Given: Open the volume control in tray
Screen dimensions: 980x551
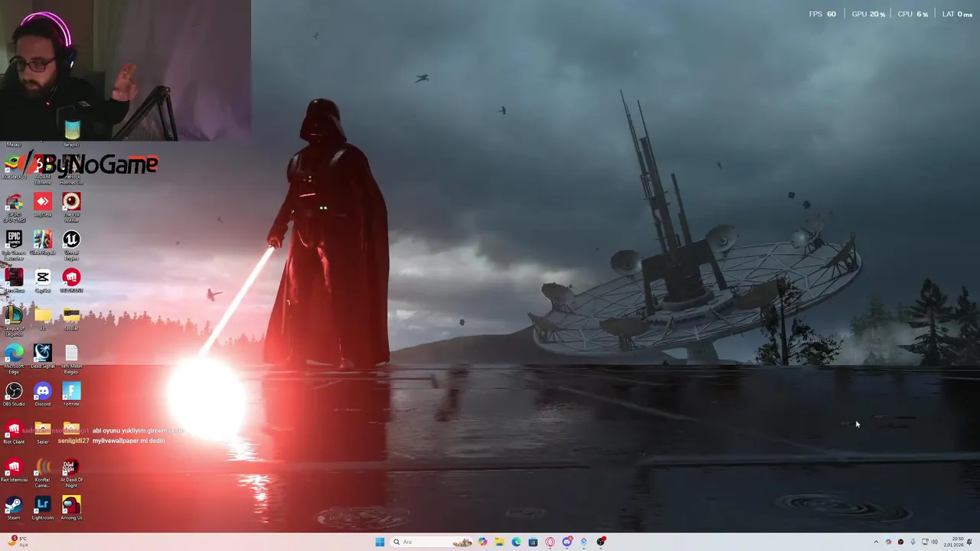Looking at the screenshot, I should (x=935, y=542).
